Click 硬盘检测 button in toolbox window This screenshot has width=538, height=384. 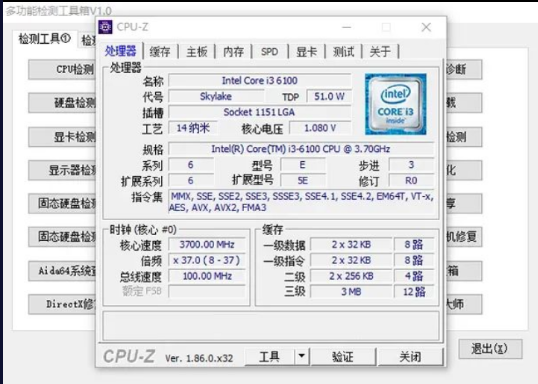pos(62,103)
